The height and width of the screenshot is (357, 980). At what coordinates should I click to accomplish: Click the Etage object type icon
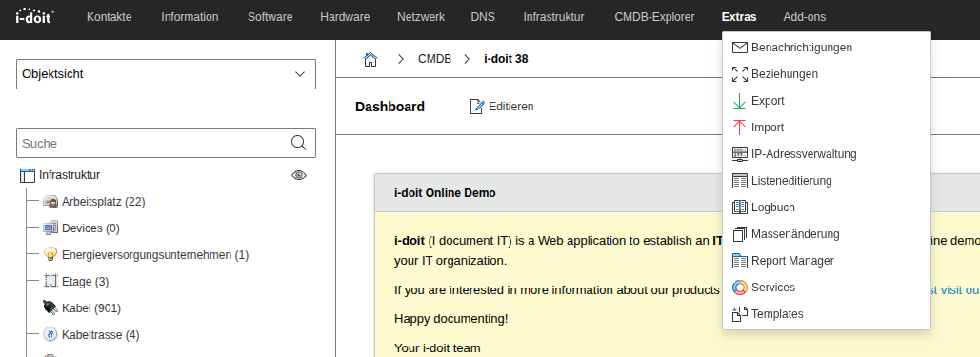50,282
